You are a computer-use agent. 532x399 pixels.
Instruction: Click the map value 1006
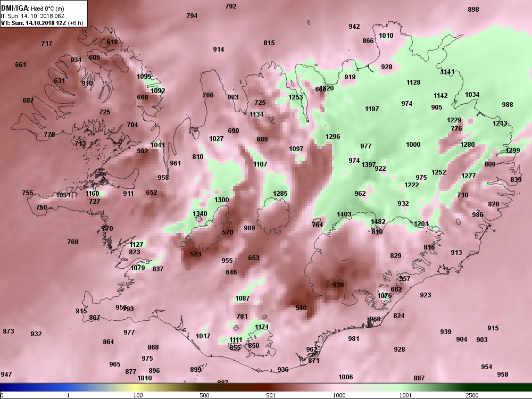click(x=346, y=377)
